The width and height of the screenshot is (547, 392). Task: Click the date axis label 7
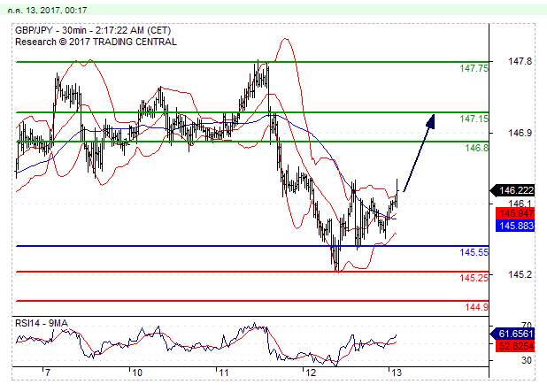(x=48, y=373)
